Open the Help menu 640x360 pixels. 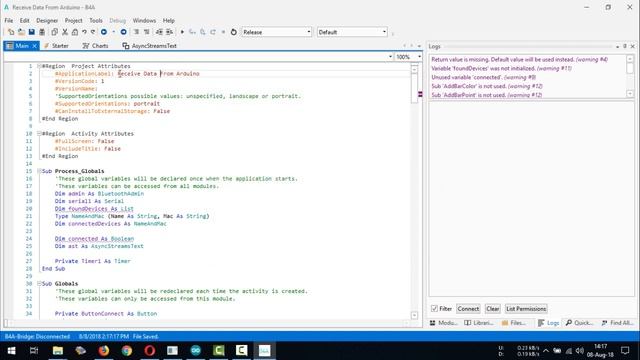[x=169, y=20]
